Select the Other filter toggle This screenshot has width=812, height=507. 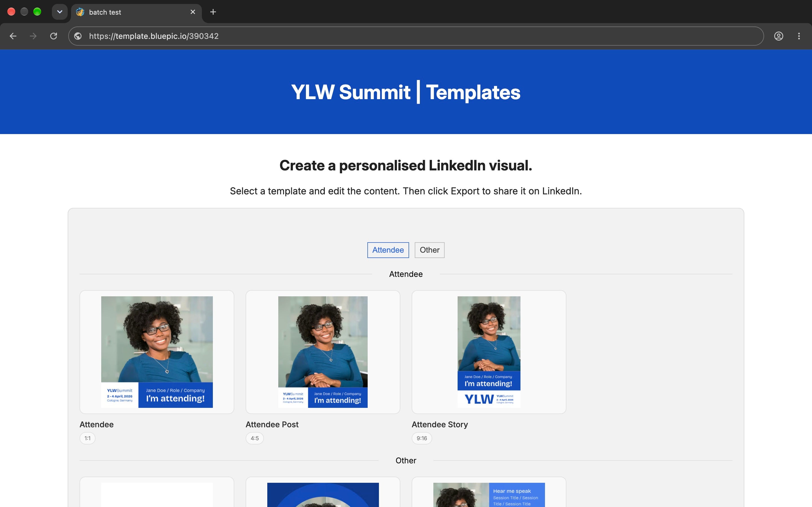click(429, 250)
